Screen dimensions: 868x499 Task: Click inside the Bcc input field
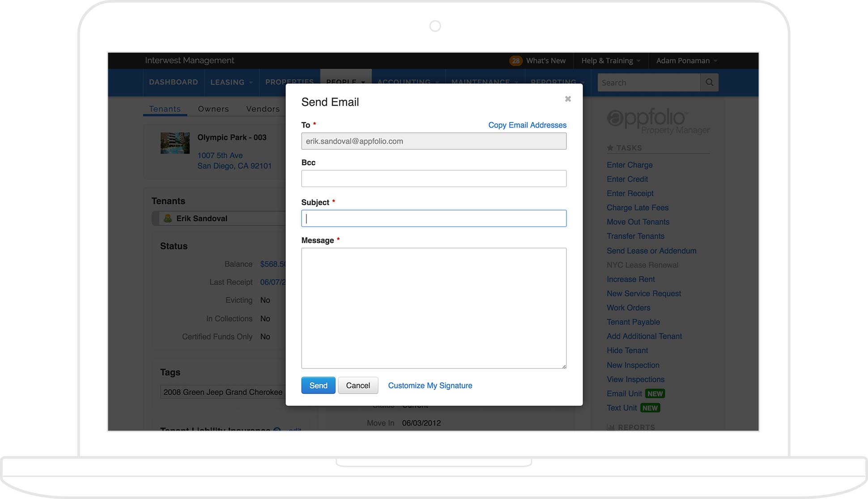434,178
